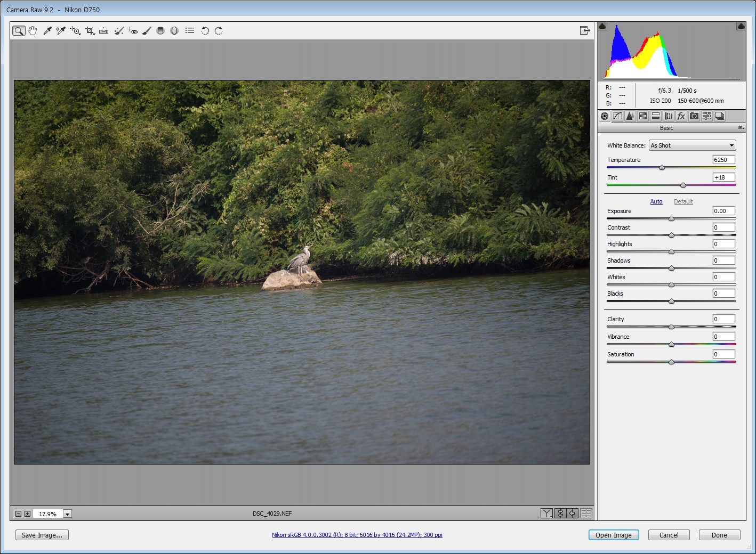Expand the Basic panel options menu
Viewport: 756px width, 554px height.
pos(741,128)
